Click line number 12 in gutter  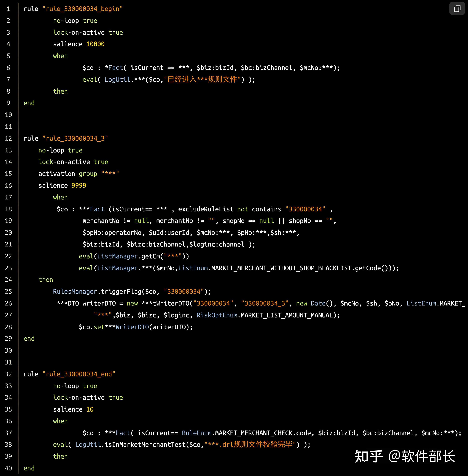[8, 138]
